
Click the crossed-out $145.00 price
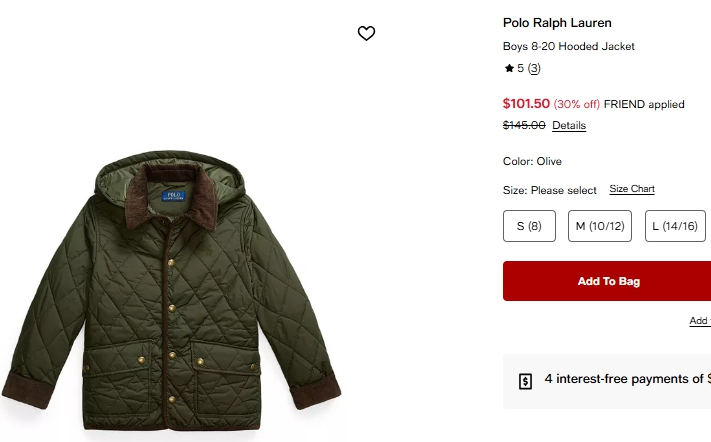click(524, 125)
